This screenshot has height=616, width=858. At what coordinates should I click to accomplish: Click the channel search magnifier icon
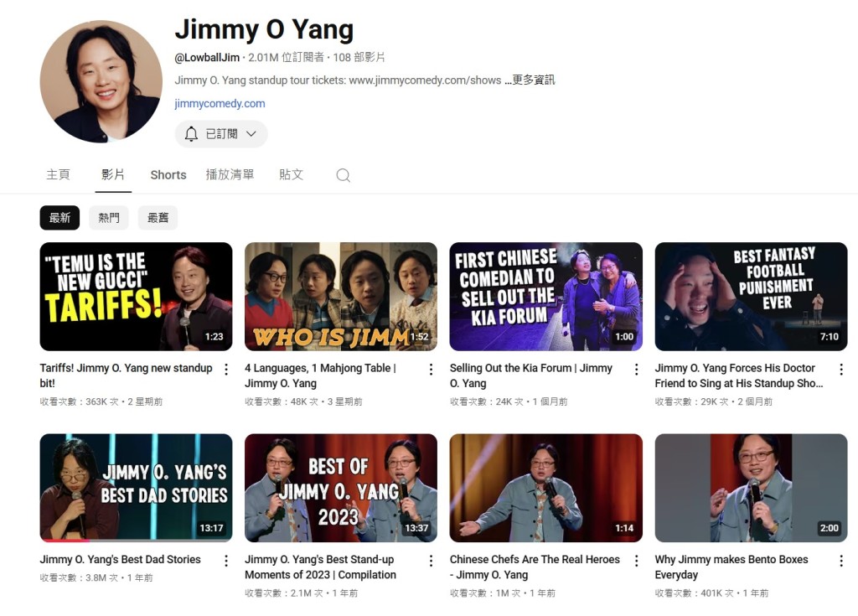tap(343, 175)
